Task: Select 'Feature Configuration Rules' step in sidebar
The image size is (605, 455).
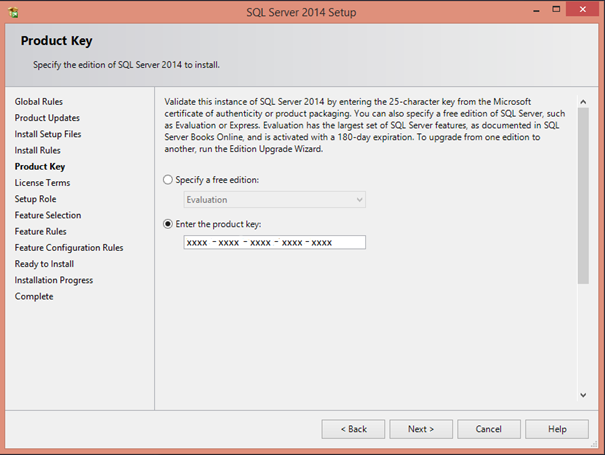Action: click(x=69, y=248)
